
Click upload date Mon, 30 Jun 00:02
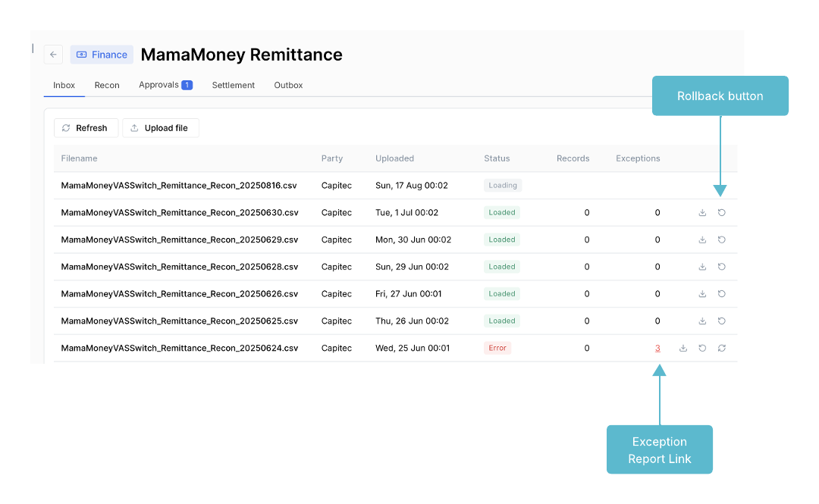pyautogui.click(x=413, y=239)
